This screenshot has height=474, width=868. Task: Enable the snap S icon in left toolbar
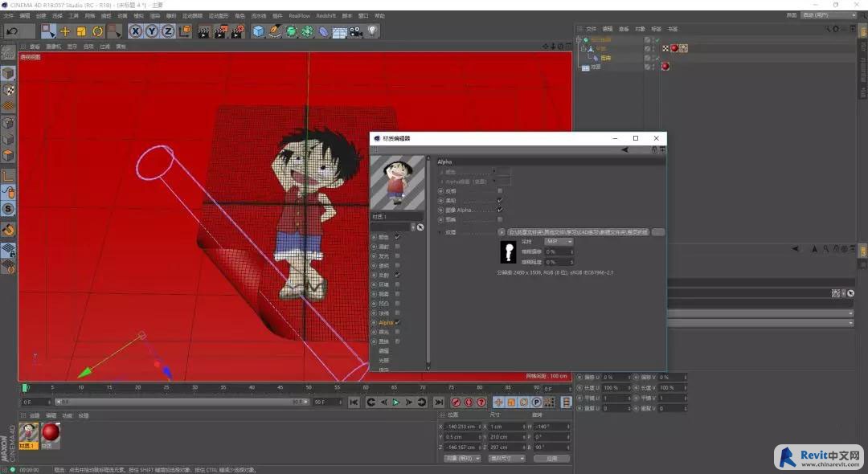8,209
